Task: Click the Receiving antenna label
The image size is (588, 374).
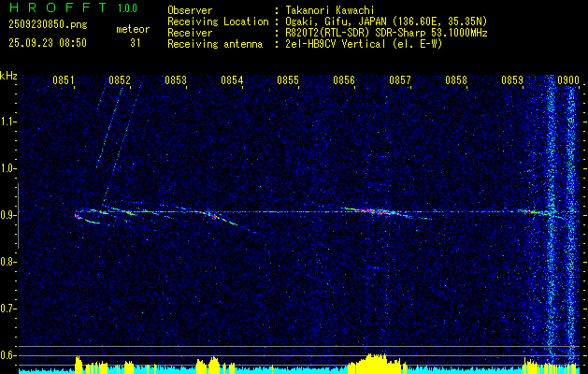Action: (x=215, y=44)
